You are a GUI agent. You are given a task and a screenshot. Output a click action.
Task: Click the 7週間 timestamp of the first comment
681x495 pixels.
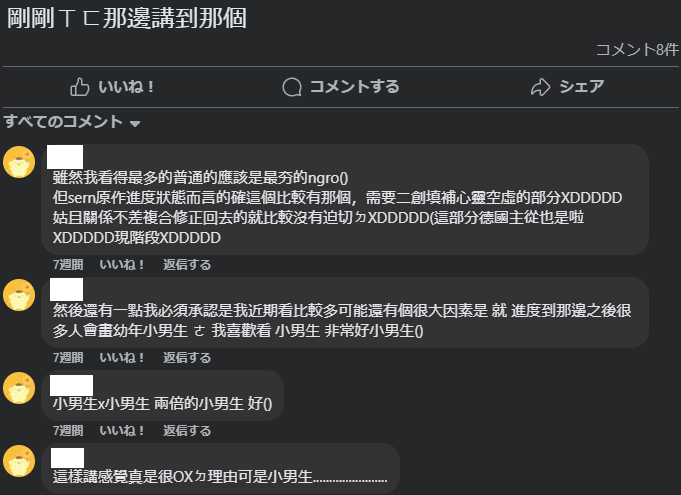pos(68,264)
